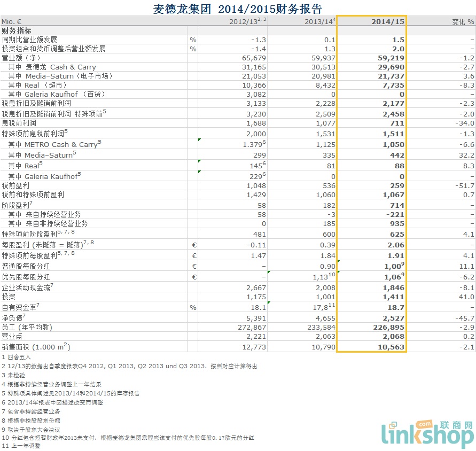Click the 净负债 change value -45.7
476x451 pixels.
(465, 317)
